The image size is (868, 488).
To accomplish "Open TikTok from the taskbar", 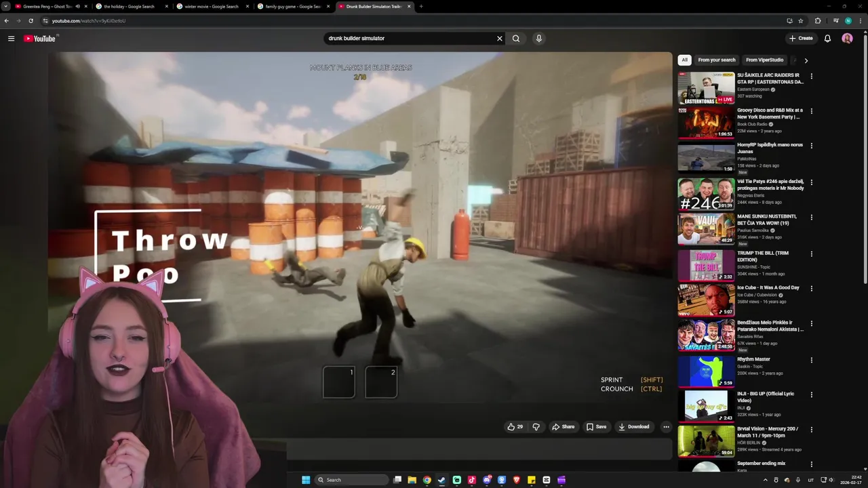I will (472, 480).
